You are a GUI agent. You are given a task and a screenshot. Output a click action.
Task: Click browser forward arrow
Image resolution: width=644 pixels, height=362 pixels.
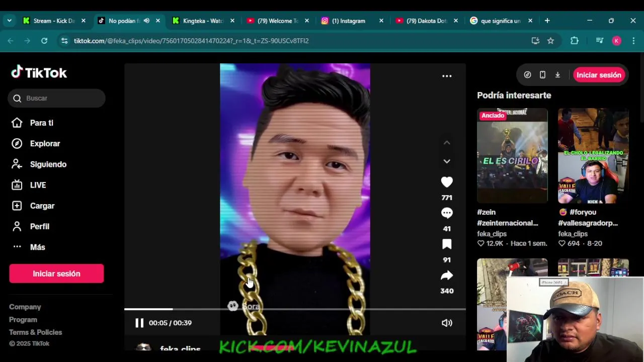pos(27,41)
